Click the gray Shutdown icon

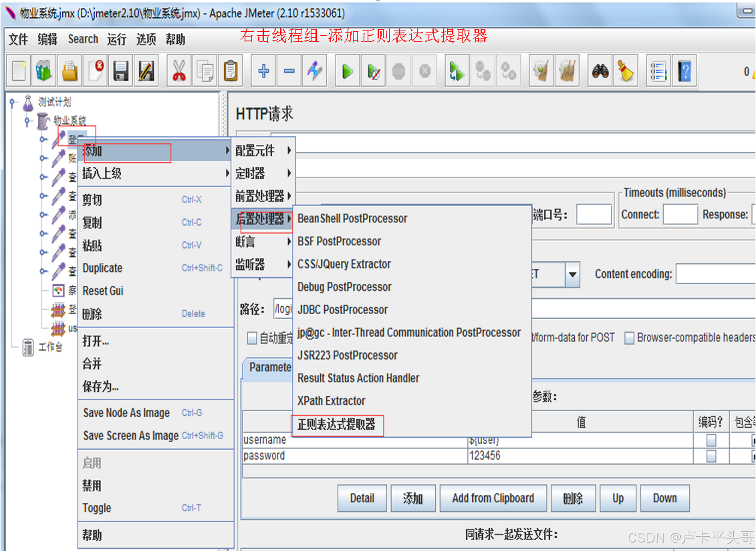coord(425,71)
